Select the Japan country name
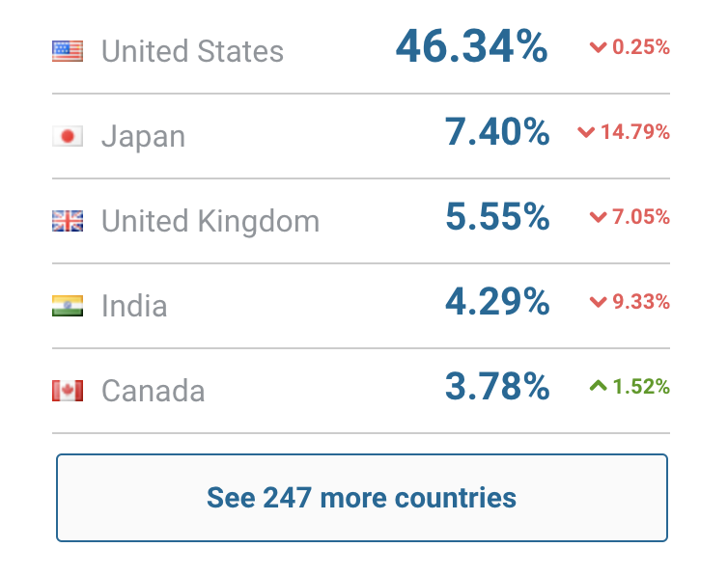Image resolution: width=728 pixels, height=575 pixels. pos(143,136)
